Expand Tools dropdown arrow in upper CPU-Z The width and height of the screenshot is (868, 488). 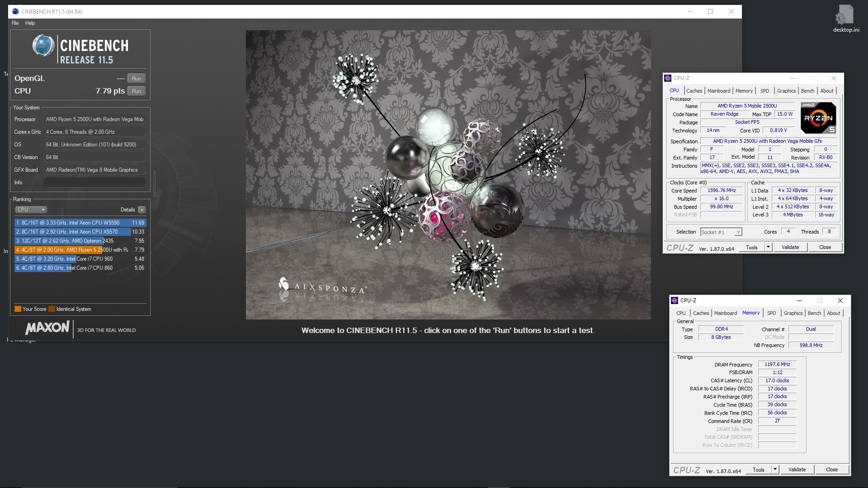click(768, 247)
